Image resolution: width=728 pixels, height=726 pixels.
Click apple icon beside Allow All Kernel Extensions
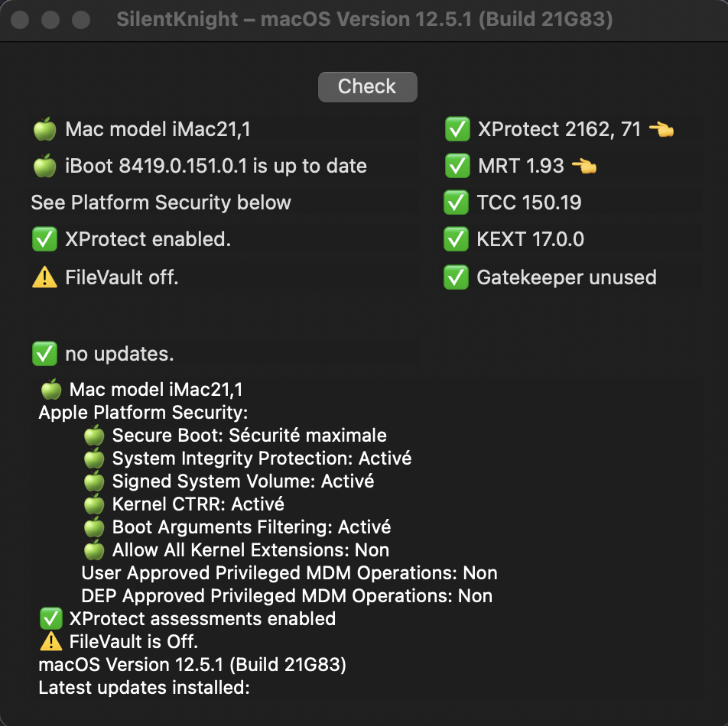click(94, 549)
